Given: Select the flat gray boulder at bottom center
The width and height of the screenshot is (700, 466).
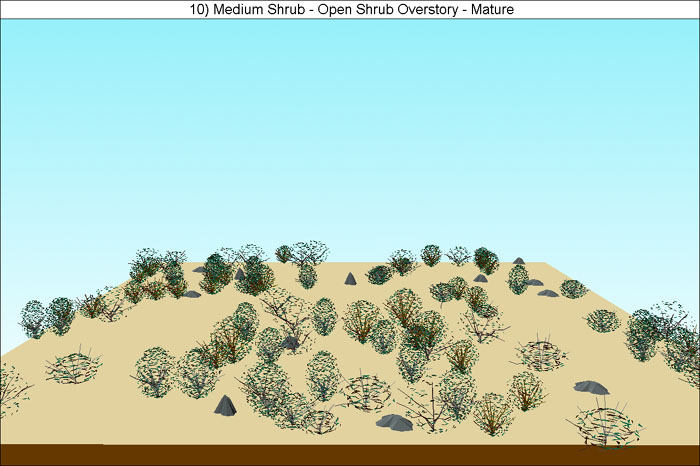Looking at the screenshot, I should point(394,422).
